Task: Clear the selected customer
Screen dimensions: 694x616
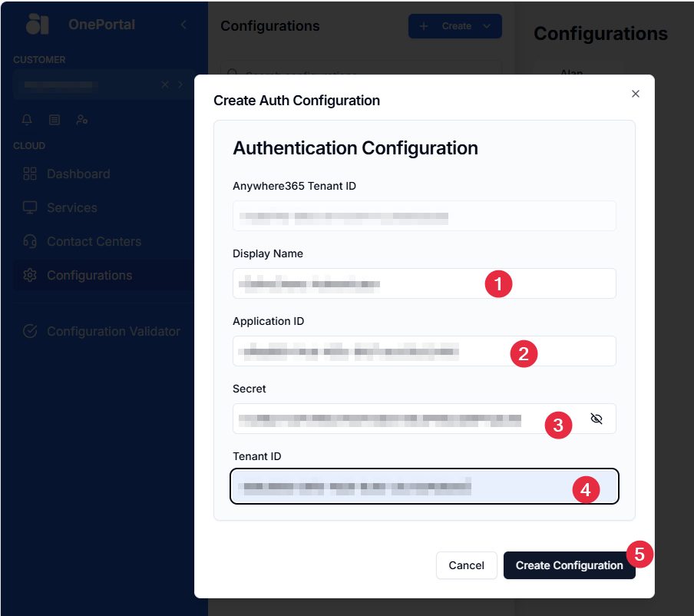Action: (164, 84)
